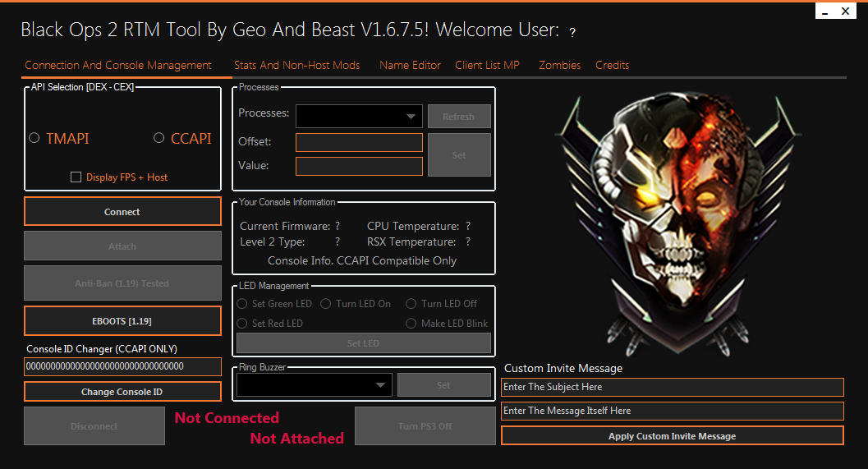Viewport: 868px width, 469px height.
Task: Click Anti-Ban (1.19) Tested button
Action: [x=122, y=283]
